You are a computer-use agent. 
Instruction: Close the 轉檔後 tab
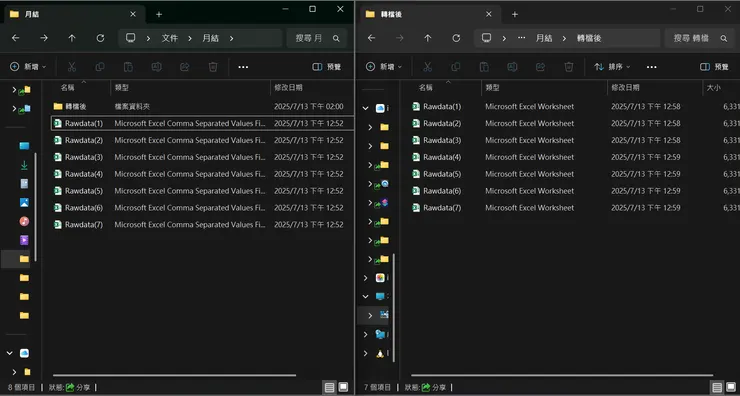(489, 14)
